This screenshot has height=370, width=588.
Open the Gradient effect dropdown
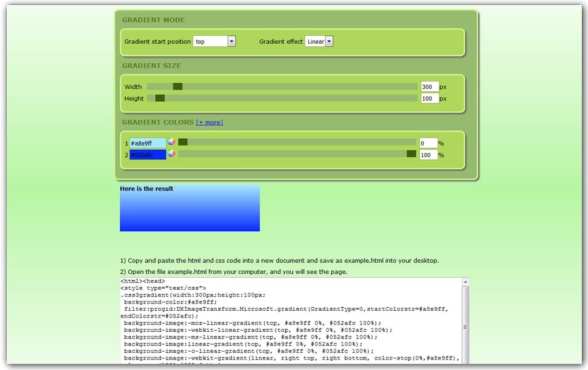pos(329,41)
